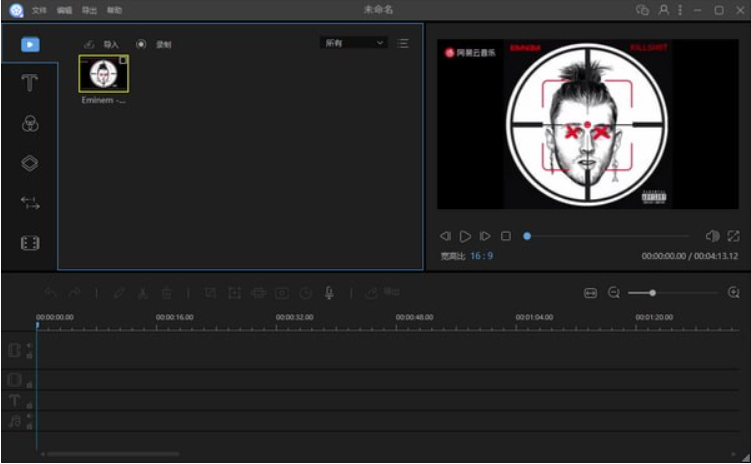Click the video track header icon

(x=14, y=351)
